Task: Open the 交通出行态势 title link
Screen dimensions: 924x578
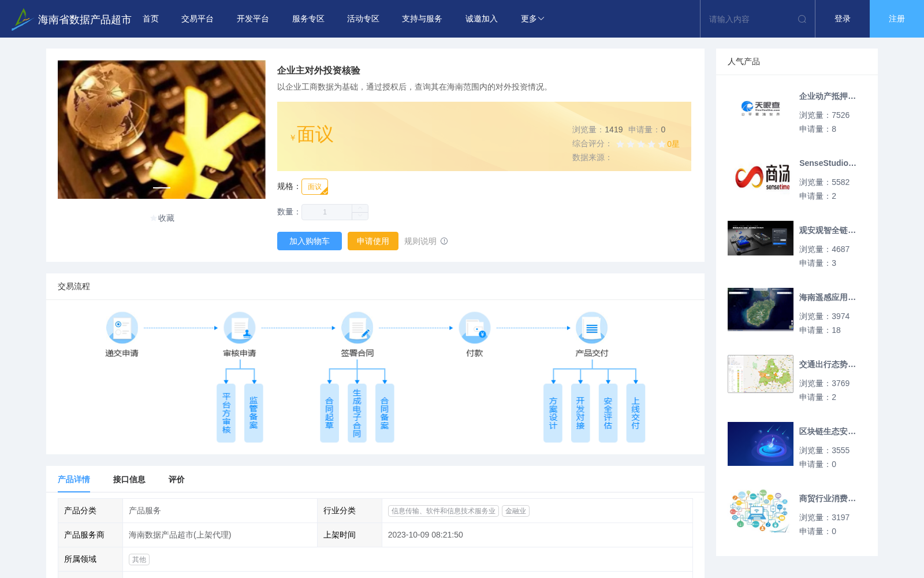Action: point(828,364)
